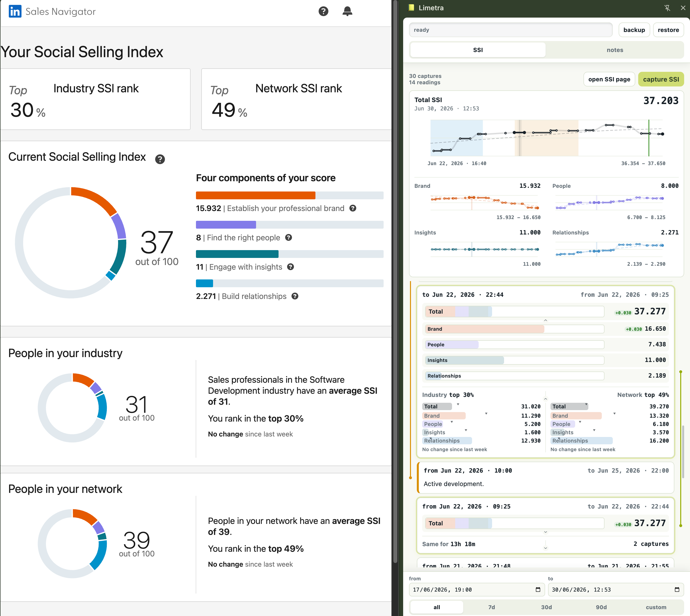Click the restore button
This screenshot has width=690, height=616.
pyautogui.click(x=668, y=30)
